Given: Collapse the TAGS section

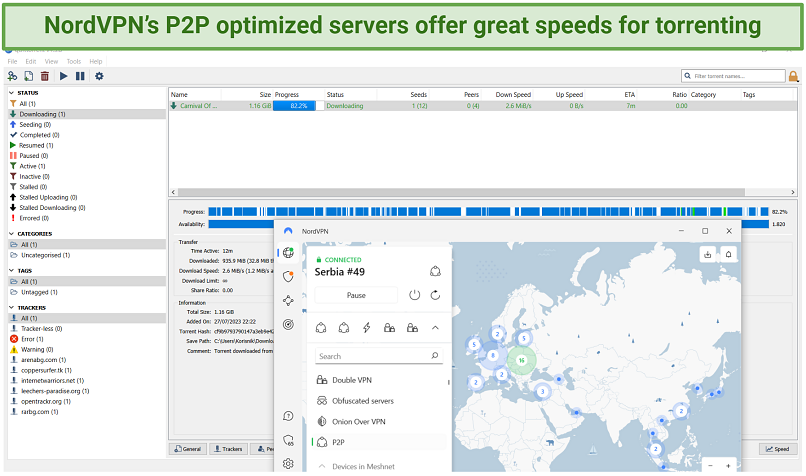Looking at the screenshot, I should click(x=11, y=270).
